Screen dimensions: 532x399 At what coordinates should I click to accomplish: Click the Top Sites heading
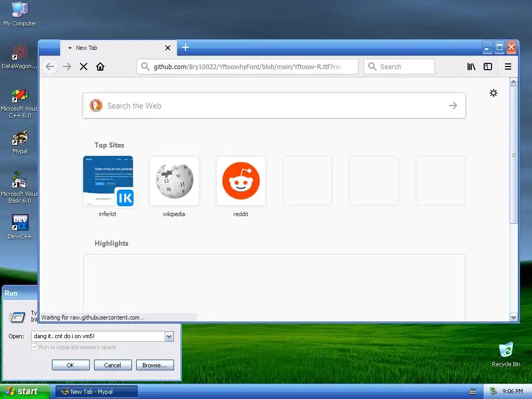[109, 145]
